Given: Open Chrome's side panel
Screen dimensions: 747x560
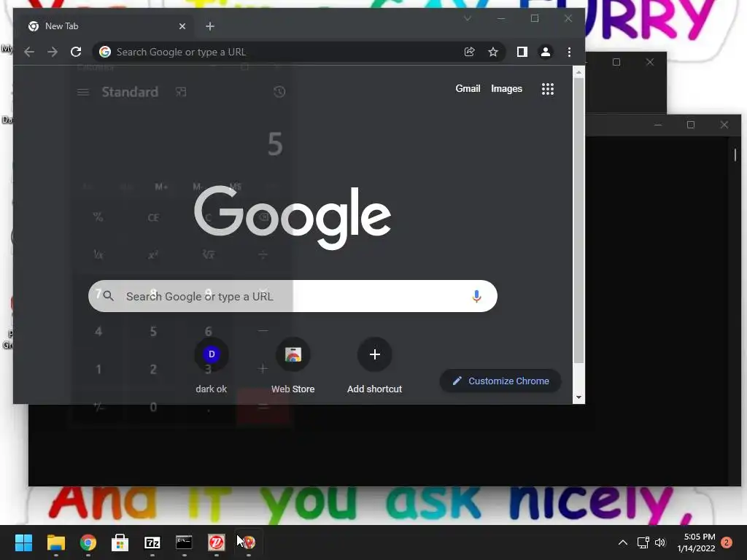Looking at the screenshot, I should [522, 52].
